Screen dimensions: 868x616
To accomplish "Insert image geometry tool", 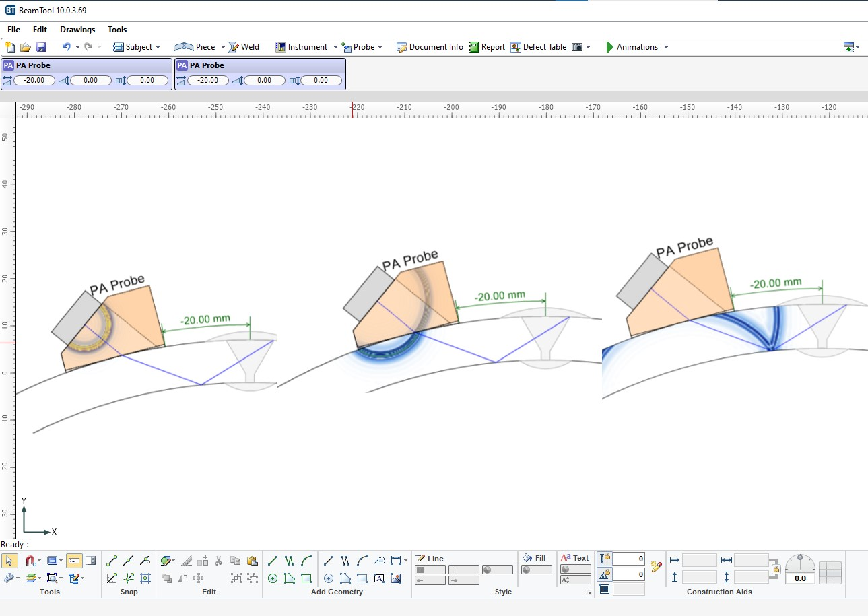I will (x=396, y=578).
